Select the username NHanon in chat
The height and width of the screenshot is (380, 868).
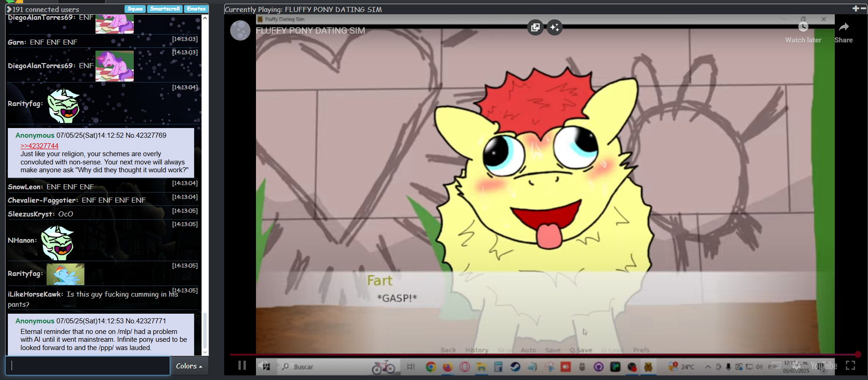click(21, 240)
